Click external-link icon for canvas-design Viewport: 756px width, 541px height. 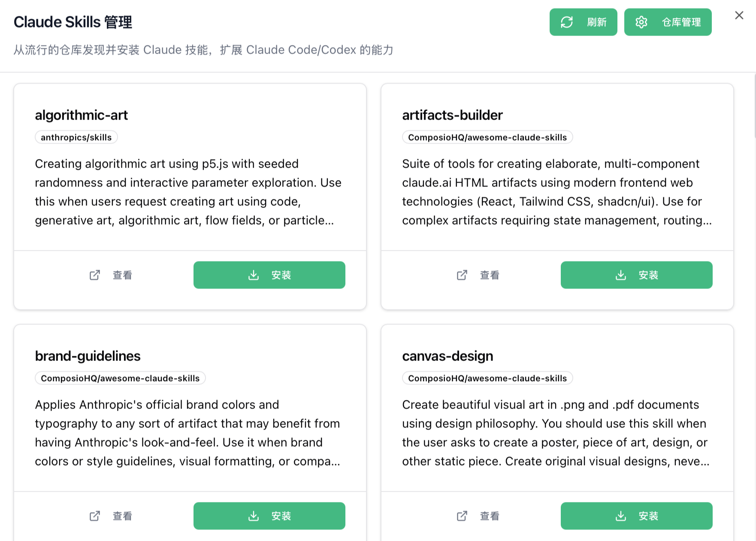click(462, 516)
